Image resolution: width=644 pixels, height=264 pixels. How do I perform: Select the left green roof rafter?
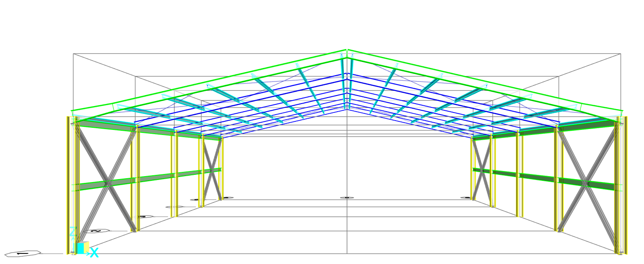click(212, 81)
